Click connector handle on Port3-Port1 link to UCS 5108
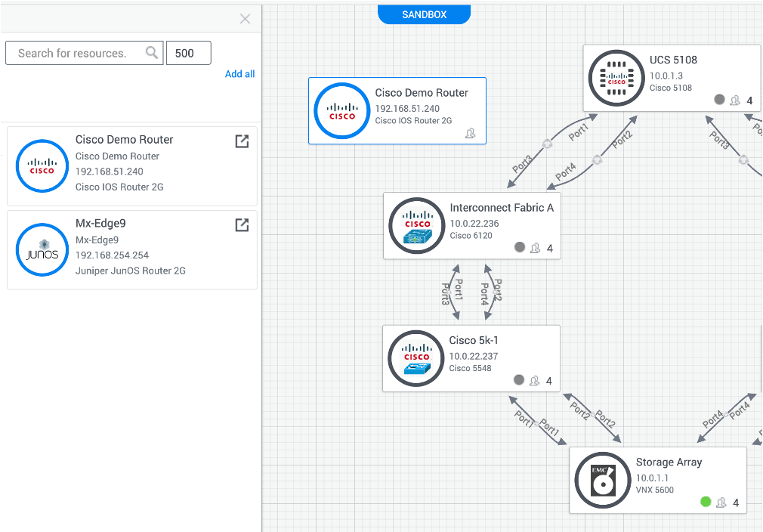 pyautogui.click(x=548, y=144)
